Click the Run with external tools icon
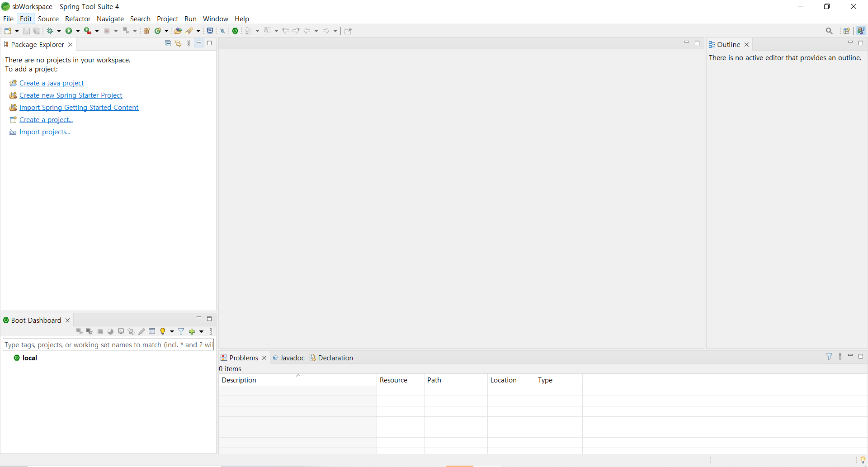The image size is (868, 467). [88, 31]
